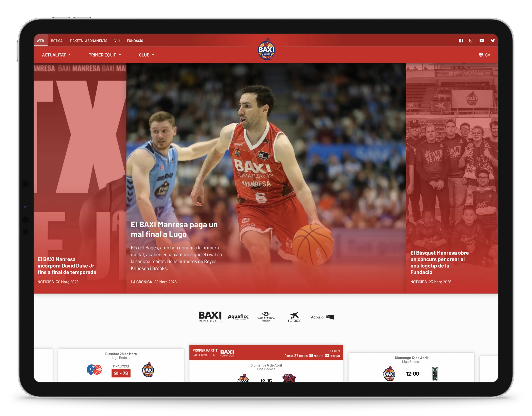Open the YouTube social icon
The image size is (532, 416).
(482, 41)
